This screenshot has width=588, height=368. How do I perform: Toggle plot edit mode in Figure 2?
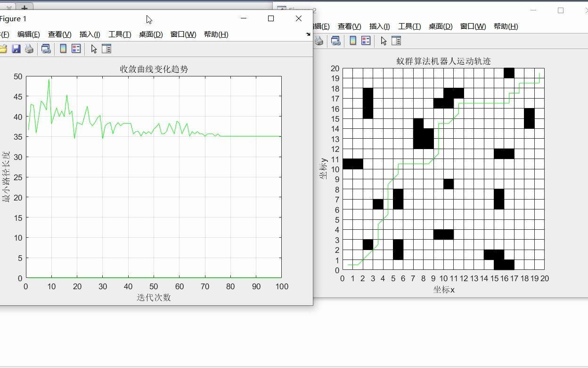[x=384, y=41]
